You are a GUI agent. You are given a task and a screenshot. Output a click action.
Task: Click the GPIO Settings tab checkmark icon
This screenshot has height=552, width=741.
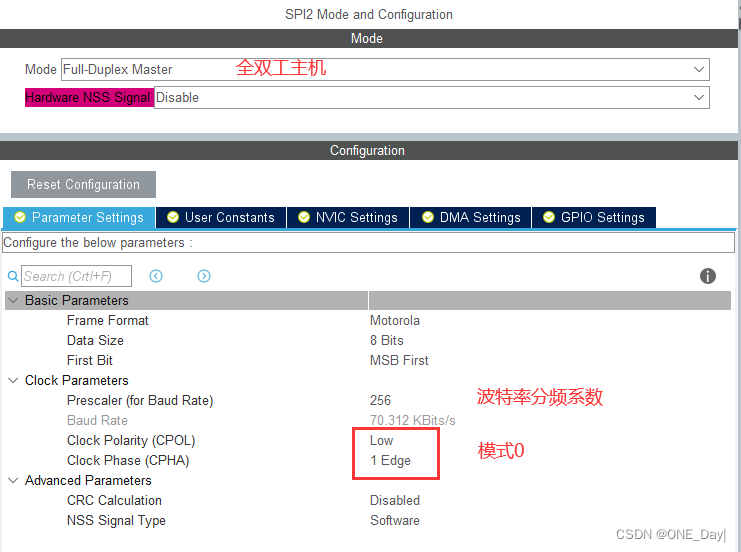pyautogui.click(x=549, y=217)
